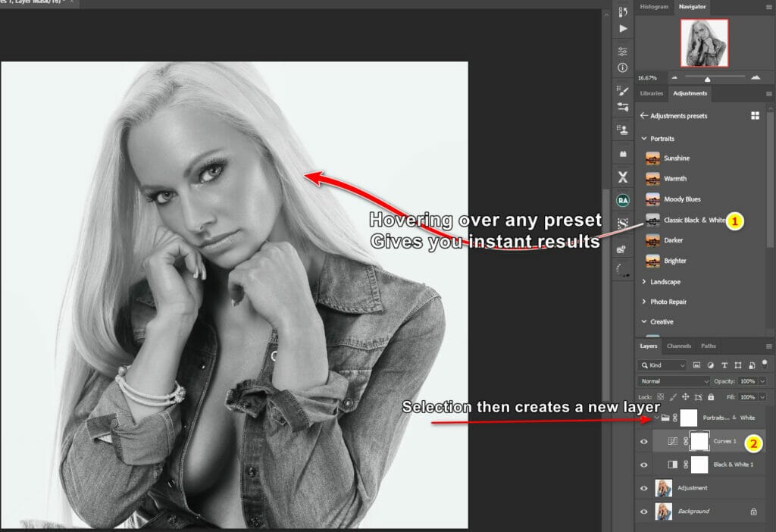Image resolution: width=776 pixels, height=532 pixels.
Task: Filter layers by shape layers icon
Action: click(738, 365)
